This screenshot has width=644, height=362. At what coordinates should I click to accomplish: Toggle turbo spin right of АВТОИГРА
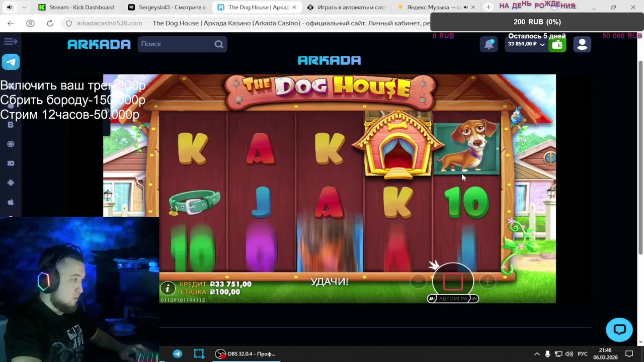tap(474, 299)
